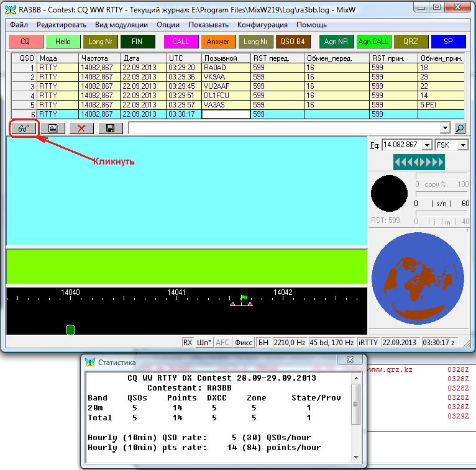Click the magnifier search icon beside callsign field
The image size is (476, 470).
pos(460,129)
